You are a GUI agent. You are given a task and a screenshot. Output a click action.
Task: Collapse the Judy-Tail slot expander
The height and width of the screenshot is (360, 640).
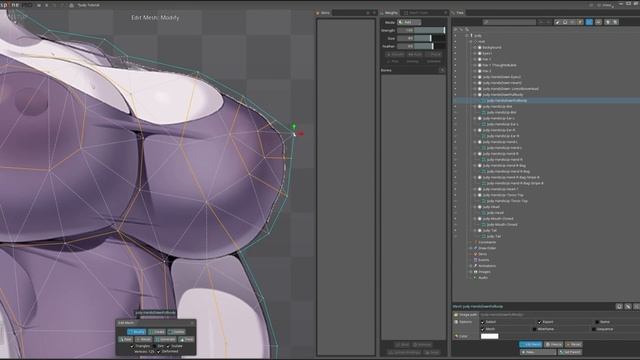point(475,231)
